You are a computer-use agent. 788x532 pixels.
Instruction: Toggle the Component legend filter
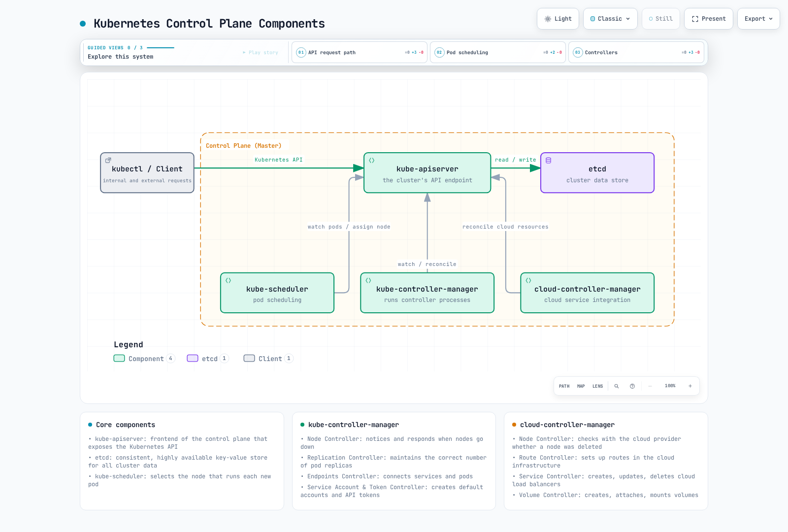(x=144, y=359)
